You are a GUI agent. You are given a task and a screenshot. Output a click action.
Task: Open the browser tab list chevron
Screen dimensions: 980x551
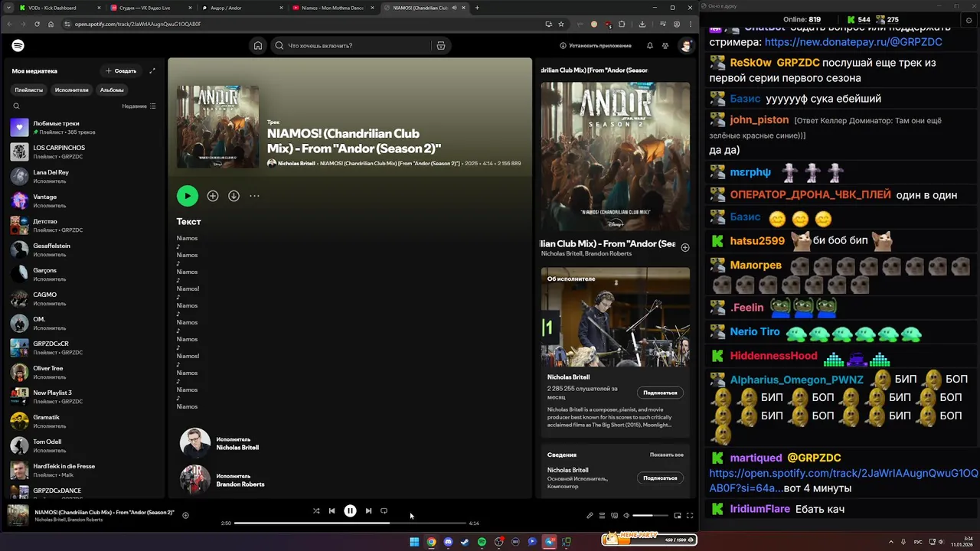(8, 8)
